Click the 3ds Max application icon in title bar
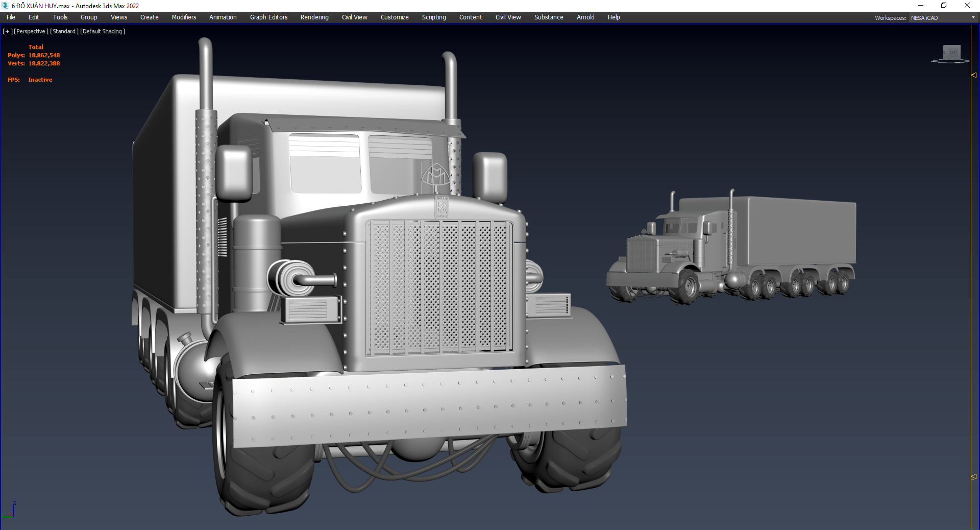Viewport: 980px width, 530px height. [x=5, y=6]
